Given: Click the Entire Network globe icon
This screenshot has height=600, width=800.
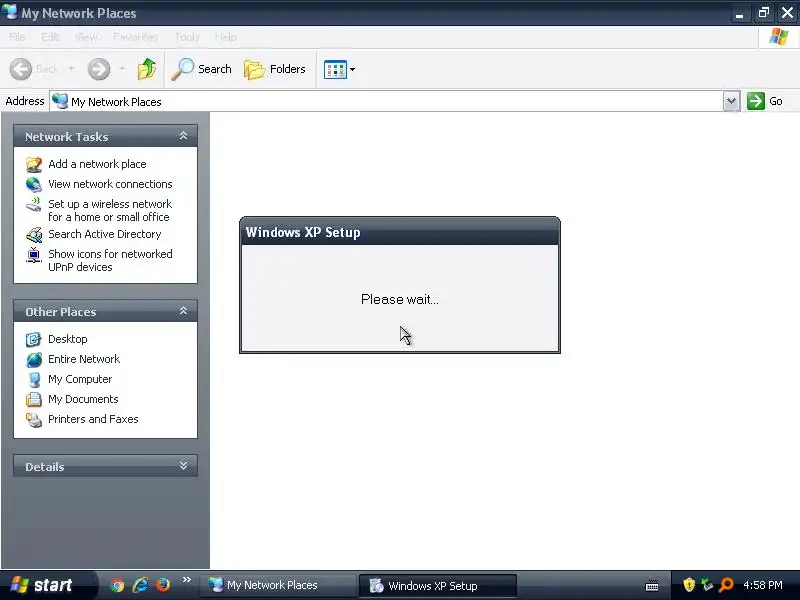Looking at the screenshot, I should click(x=34, y=359).
